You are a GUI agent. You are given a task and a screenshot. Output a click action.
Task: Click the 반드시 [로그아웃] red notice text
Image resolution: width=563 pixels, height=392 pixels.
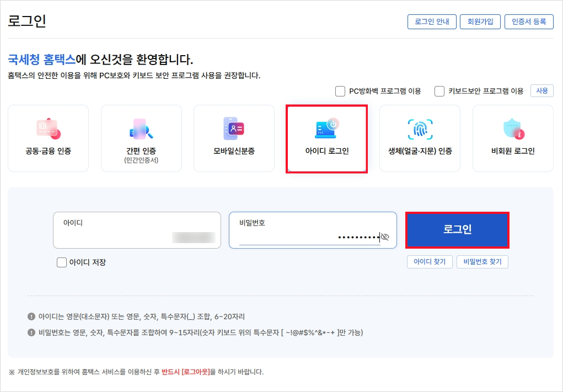(x=186, y=372)
